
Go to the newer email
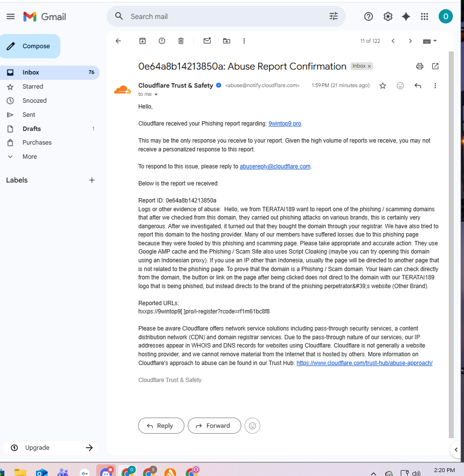tap(393, 41)
